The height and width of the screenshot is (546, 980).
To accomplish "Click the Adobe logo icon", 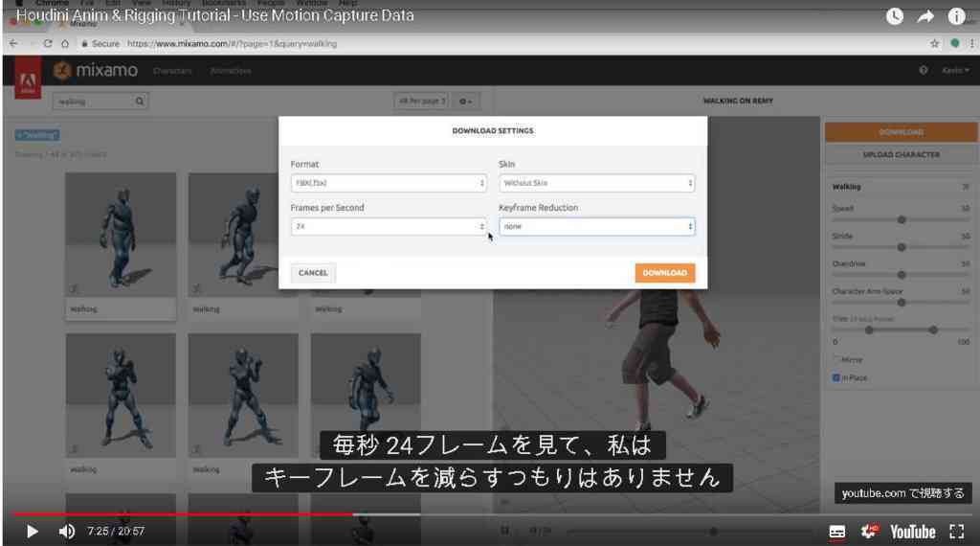I will coord(28,80).
